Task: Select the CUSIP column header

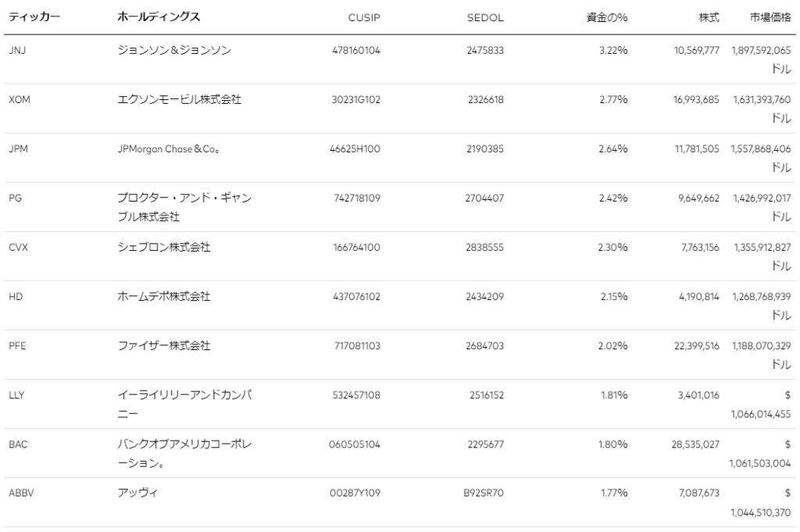Action: (x=363, y=16)
